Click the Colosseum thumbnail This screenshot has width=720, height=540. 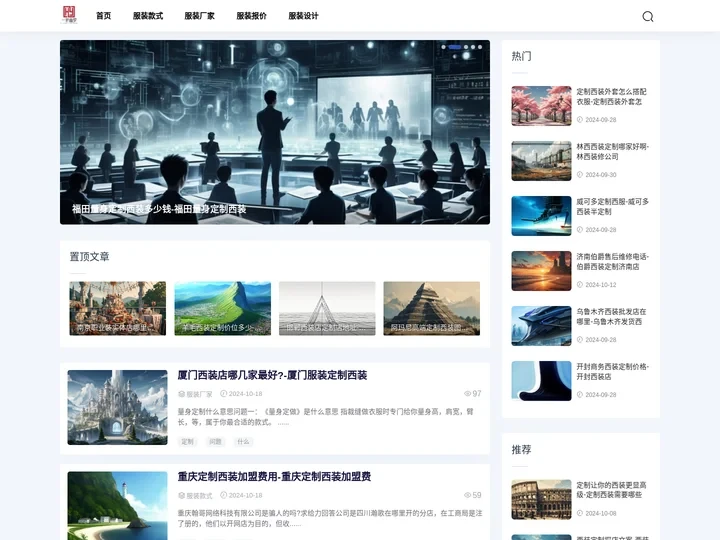(x=541, y=500)
